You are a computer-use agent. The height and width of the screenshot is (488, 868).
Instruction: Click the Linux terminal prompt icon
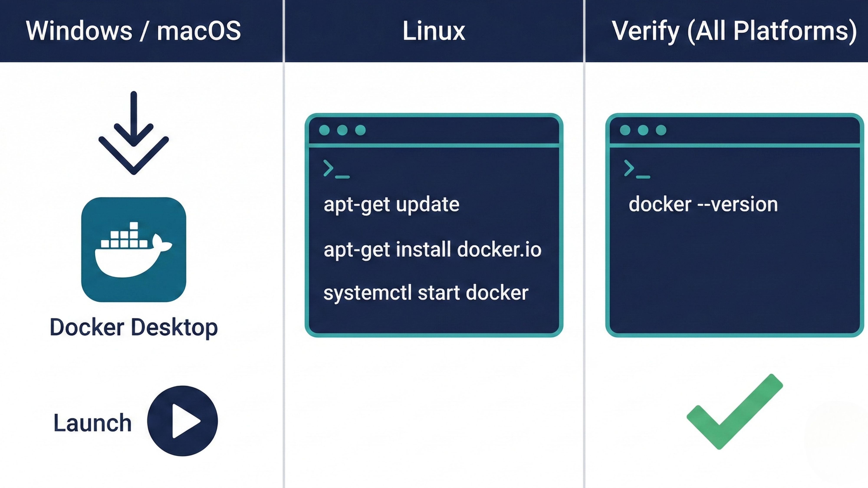coord(336,169)
